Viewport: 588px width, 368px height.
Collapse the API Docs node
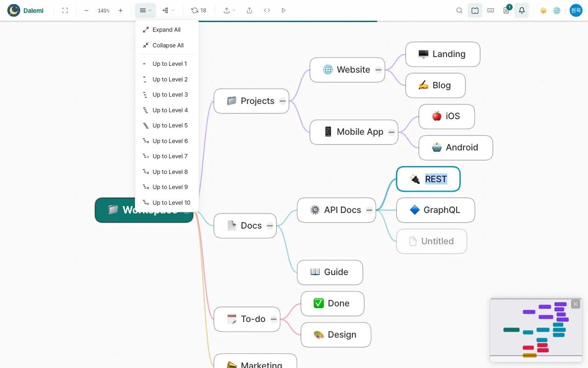tap(369, 210)
